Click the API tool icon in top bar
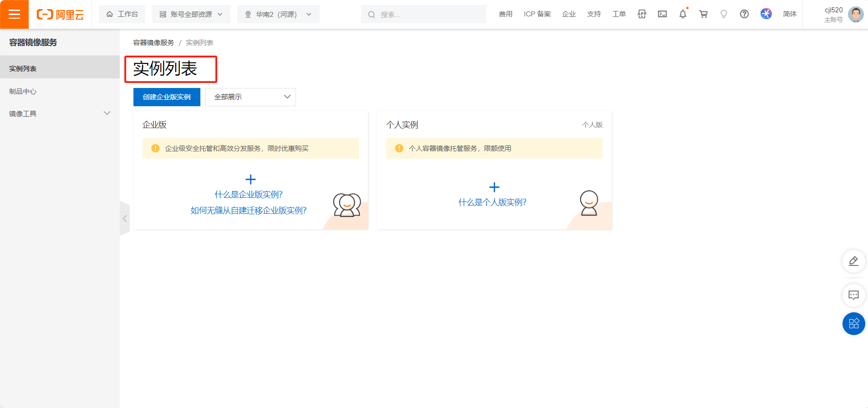The height and width of the screenshot is (408, 868). click(642, 14)
